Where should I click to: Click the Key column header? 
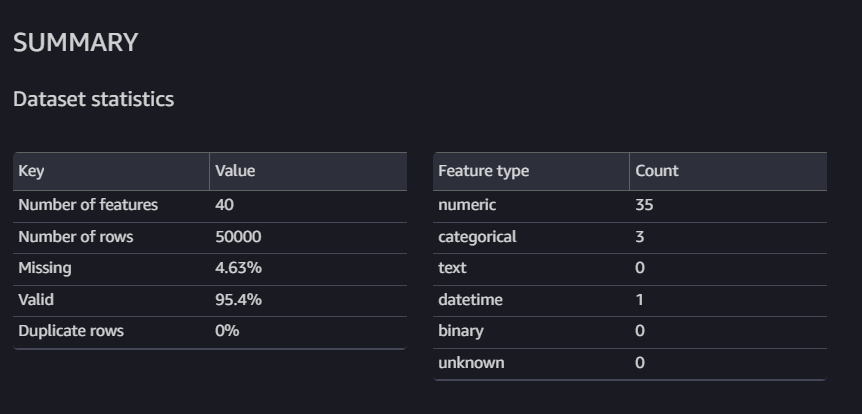(x=31, y=171)
